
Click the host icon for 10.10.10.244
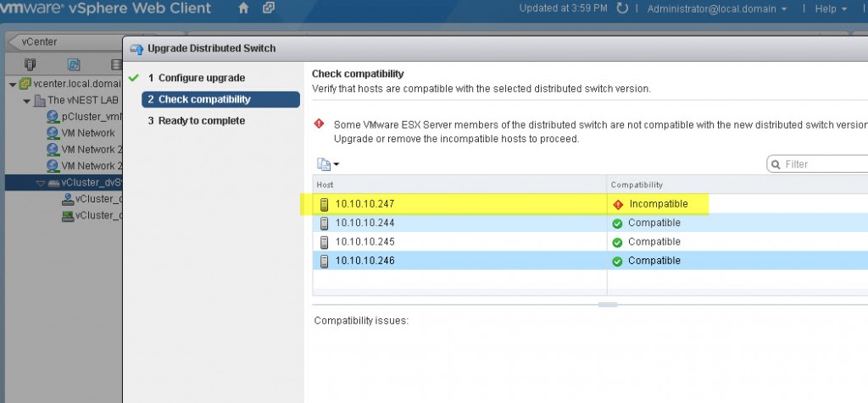324,224
